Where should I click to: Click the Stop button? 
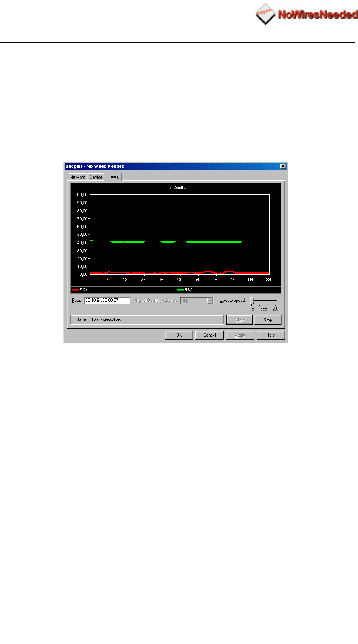tap(268, 320)
